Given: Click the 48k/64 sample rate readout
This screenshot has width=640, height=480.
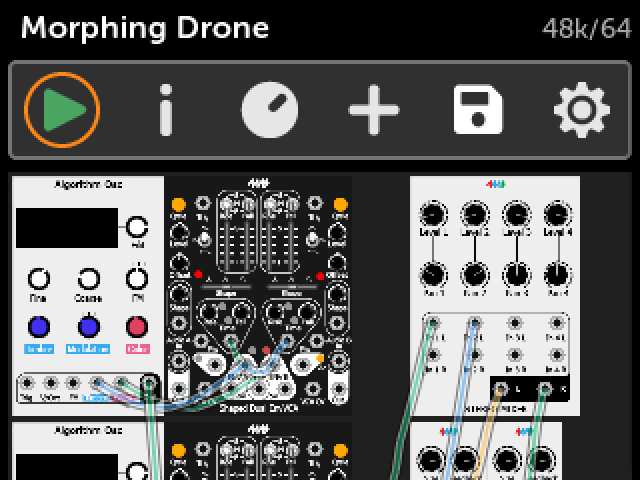Looking at the screenshot, I should point(586,29).
